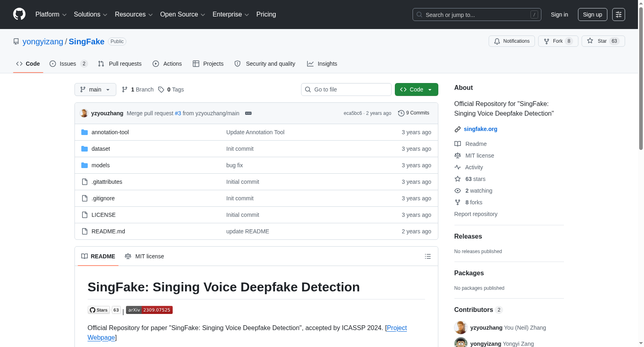Expand the commit message ellipsis

(248, 113)
